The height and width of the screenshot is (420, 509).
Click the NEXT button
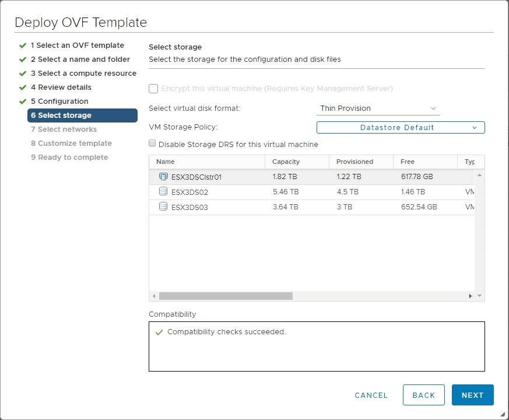pos(472,395)
